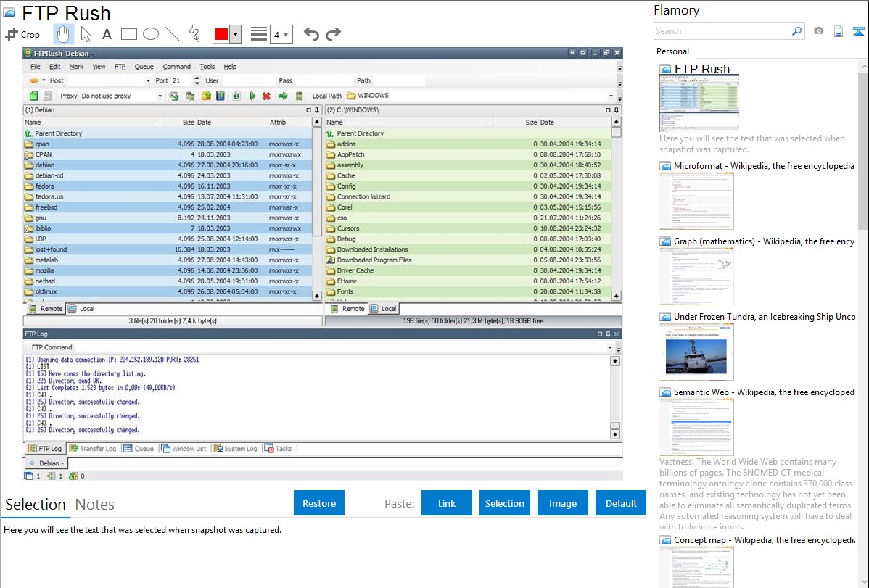
Task: Open the Command menu in FTPRush
Action: pyautogui.click(x=177, y=67)
